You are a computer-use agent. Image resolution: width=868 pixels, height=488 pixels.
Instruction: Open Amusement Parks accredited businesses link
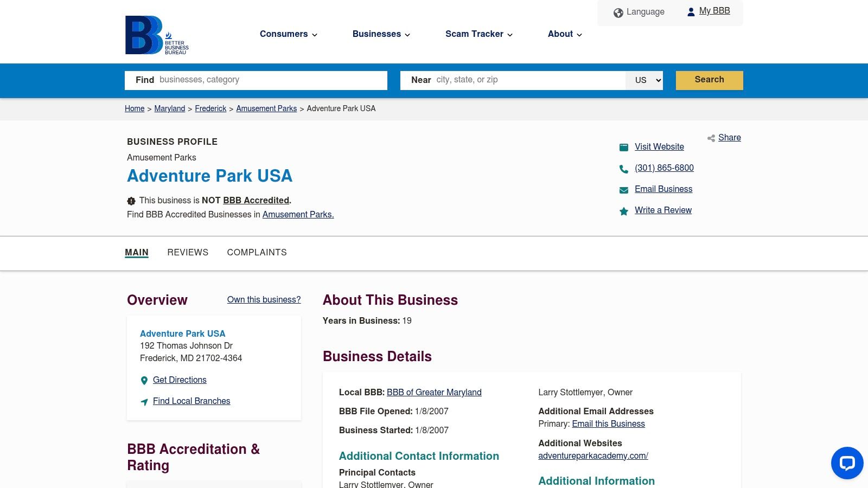click(298, 215)
